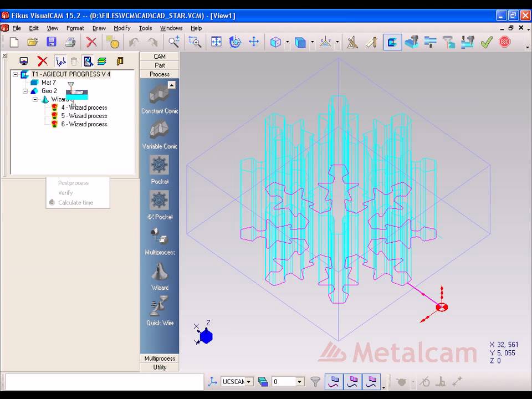Viewport: 532px width, 399px height.
Task: Toggle the toolpath display icon in manager toolbar
Action: (x=60, y=61)
